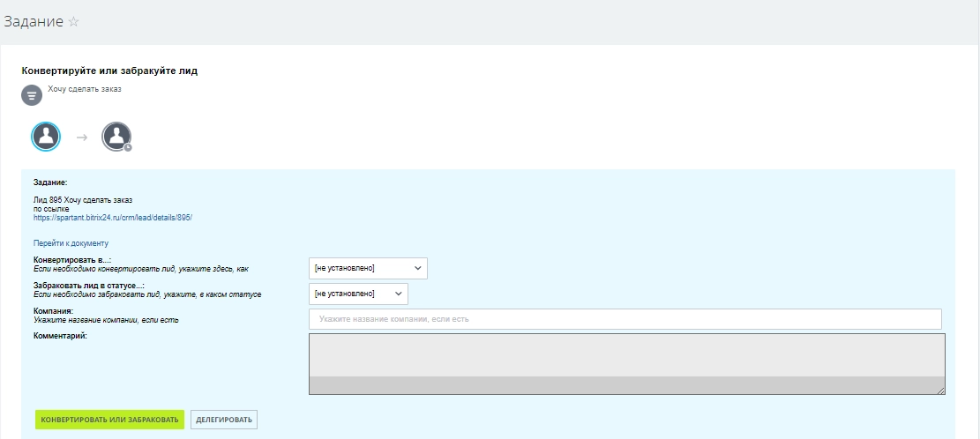Click the Хочу сделать заказ process name
This screenshot has height=439, width=980.
[85, 89]
